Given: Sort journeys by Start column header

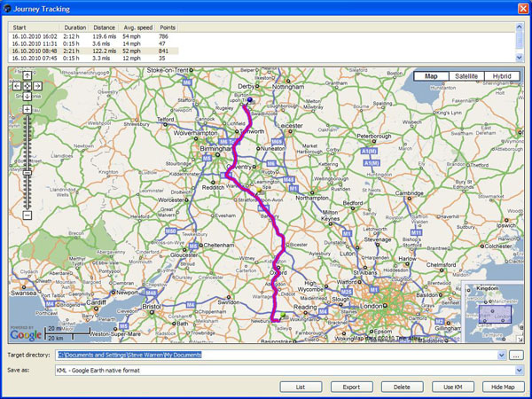Looking at the screenshot, I should pyautogui.click(x=35, y=27).
